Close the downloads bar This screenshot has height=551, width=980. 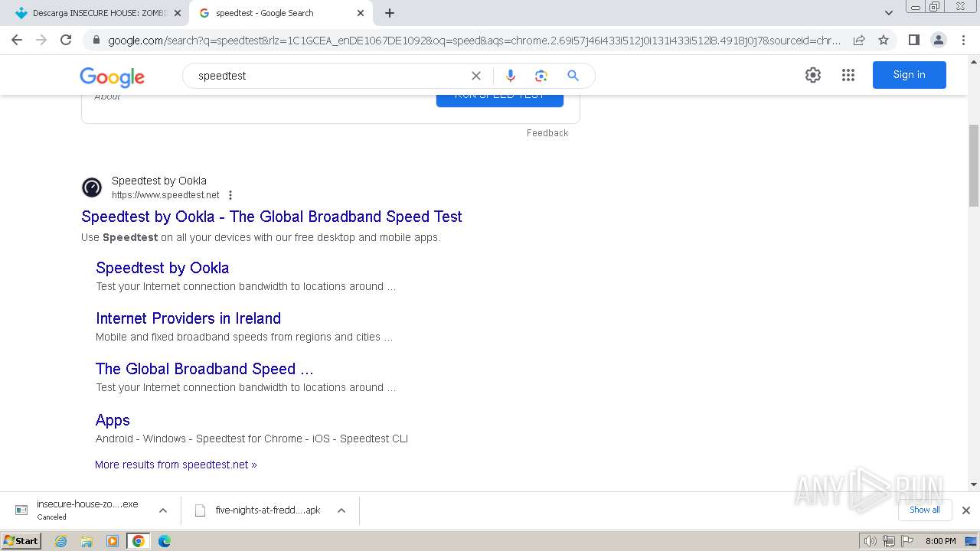(966, 510)
